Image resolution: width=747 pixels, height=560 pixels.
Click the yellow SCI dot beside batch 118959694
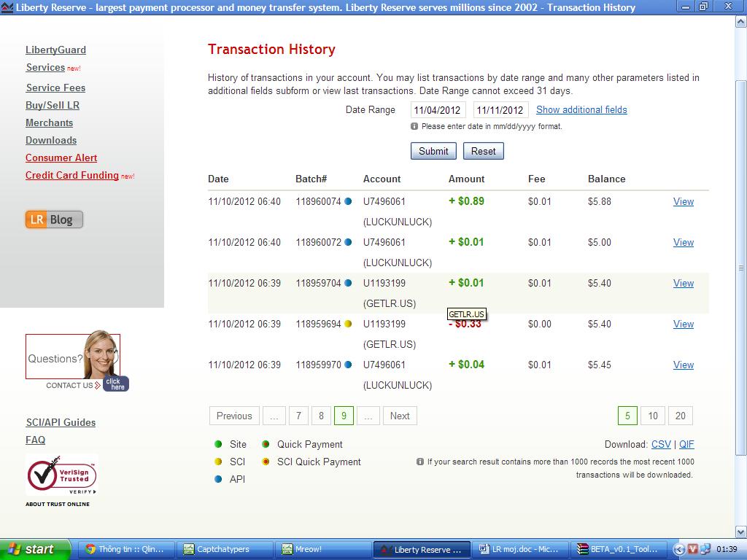click(x=348, y=324)
